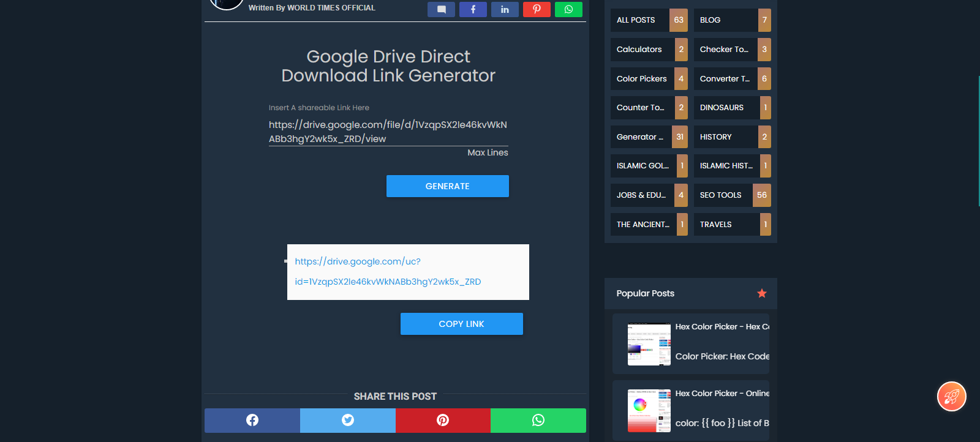Open the Converter Tools category
Image resolution: width=980 pixels, height=442 pixels.
tap(733, 78)
